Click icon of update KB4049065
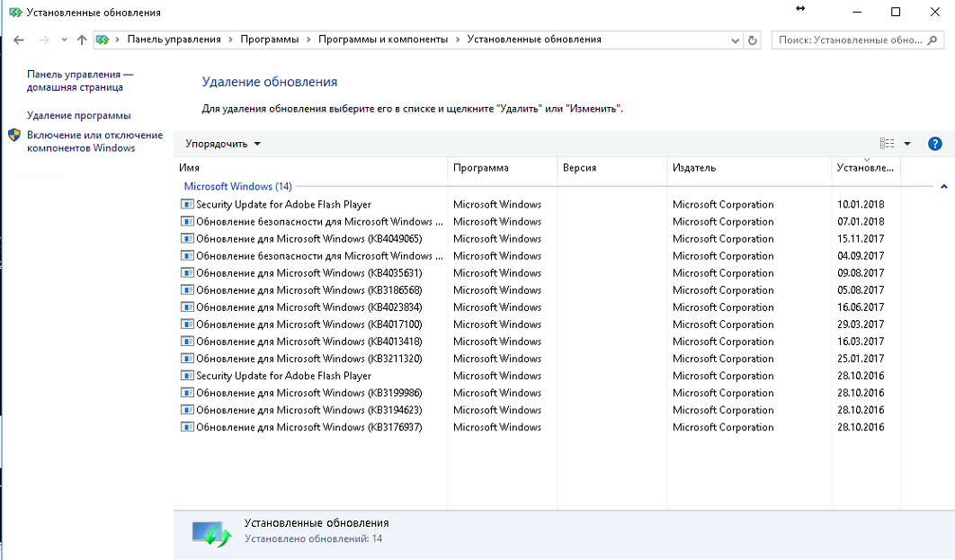Screen dimensions: 955x560 [187, 238]
